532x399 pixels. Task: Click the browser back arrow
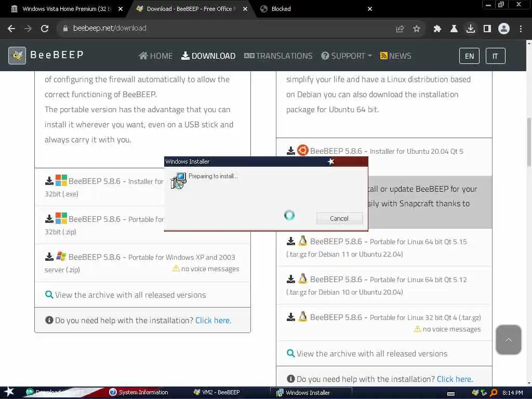click(x=11, y=29)
